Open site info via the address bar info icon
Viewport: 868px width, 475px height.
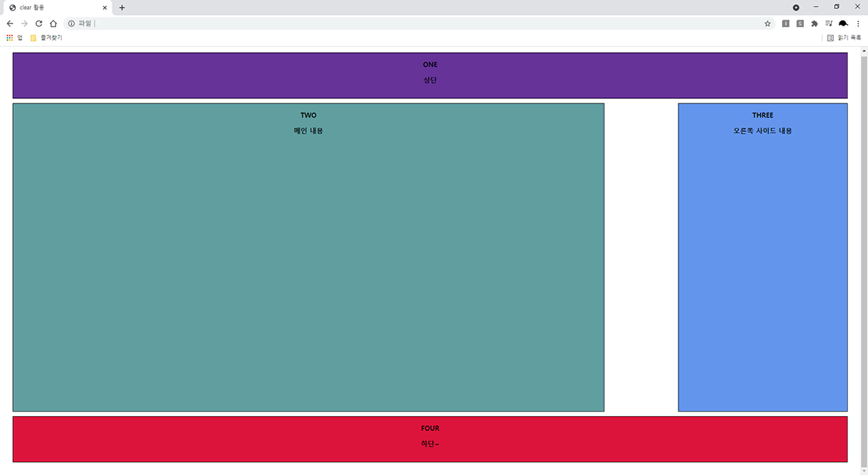(70, 23)
